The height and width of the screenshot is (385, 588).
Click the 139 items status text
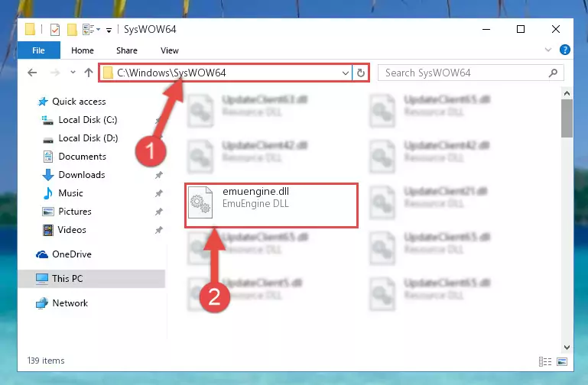click(x=46, y=361)
